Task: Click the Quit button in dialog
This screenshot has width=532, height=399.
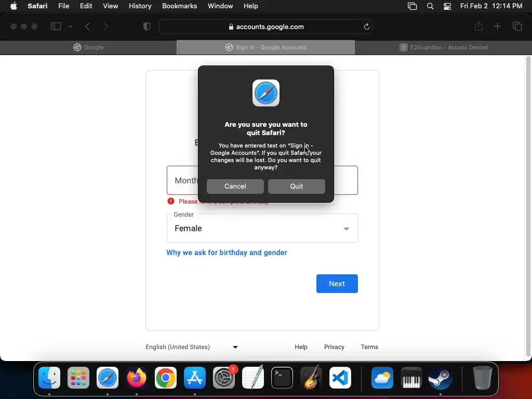Action: 296,187
